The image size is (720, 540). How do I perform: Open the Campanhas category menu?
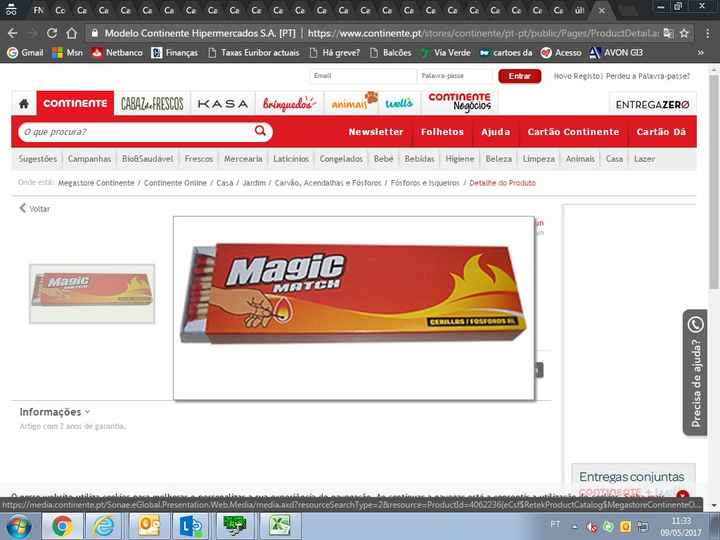(90, 159)
